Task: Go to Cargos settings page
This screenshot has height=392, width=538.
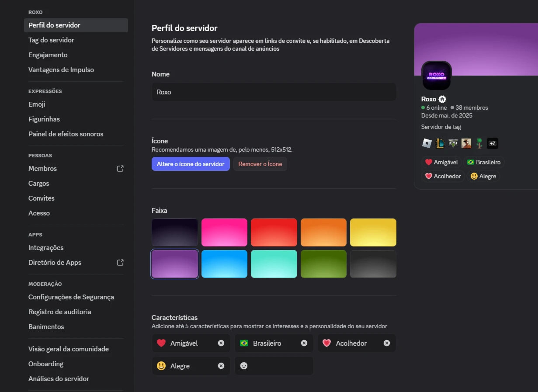Action: tap(39, 184)
